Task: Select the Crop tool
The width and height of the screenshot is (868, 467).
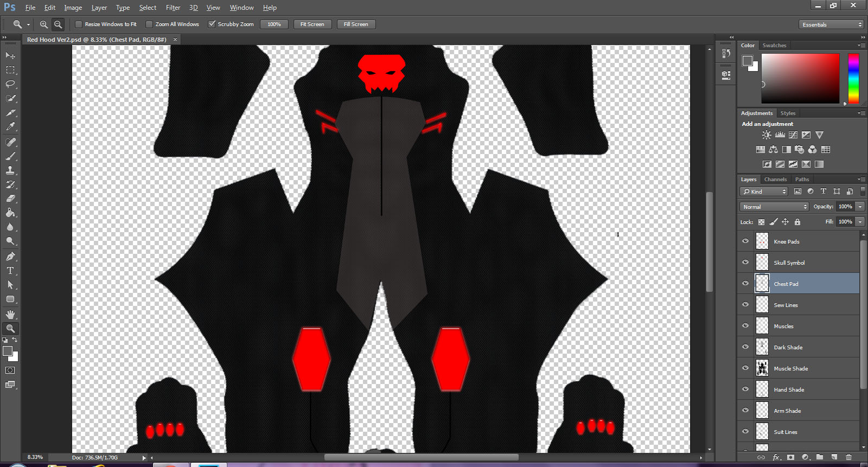Action: coord(10,113)
